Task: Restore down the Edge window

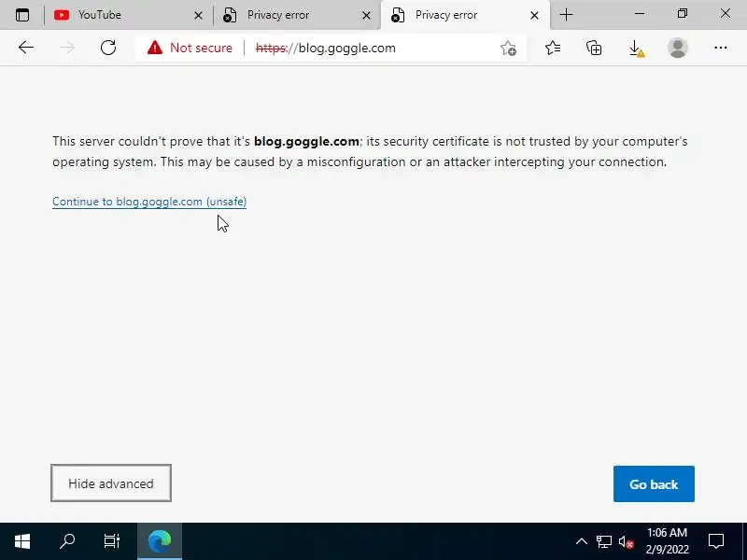Action: (x=683, y=14)
